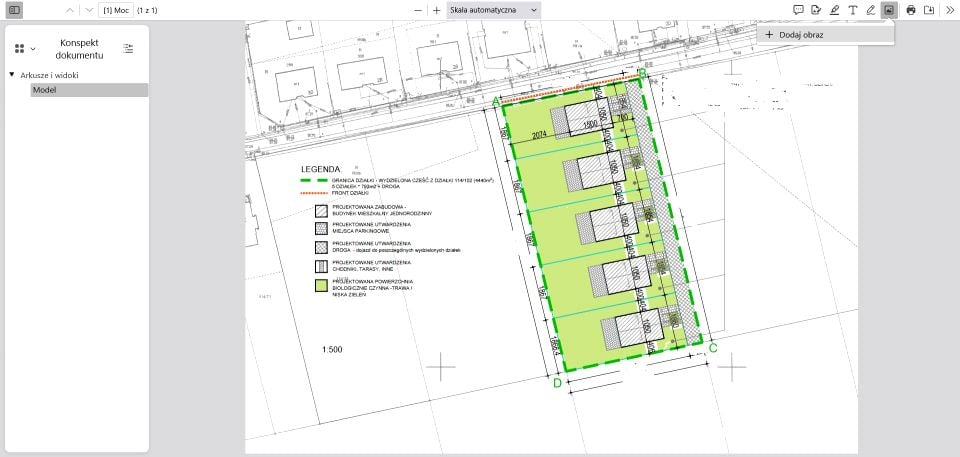Select the text annotation tool
The width and height of the screenshot is (960, 457).
pyautogui.click(x=852, y=10)
